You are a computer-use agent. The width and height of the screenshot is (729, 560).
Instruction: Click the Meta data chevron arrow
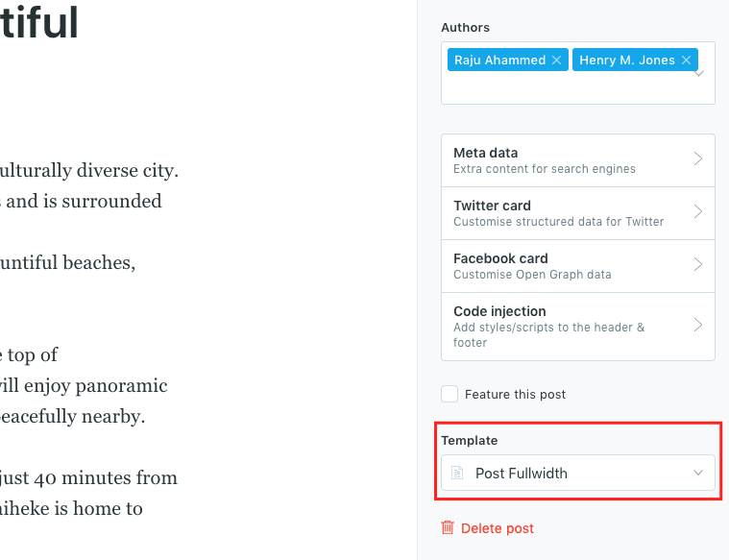click(x=698, y=159)
